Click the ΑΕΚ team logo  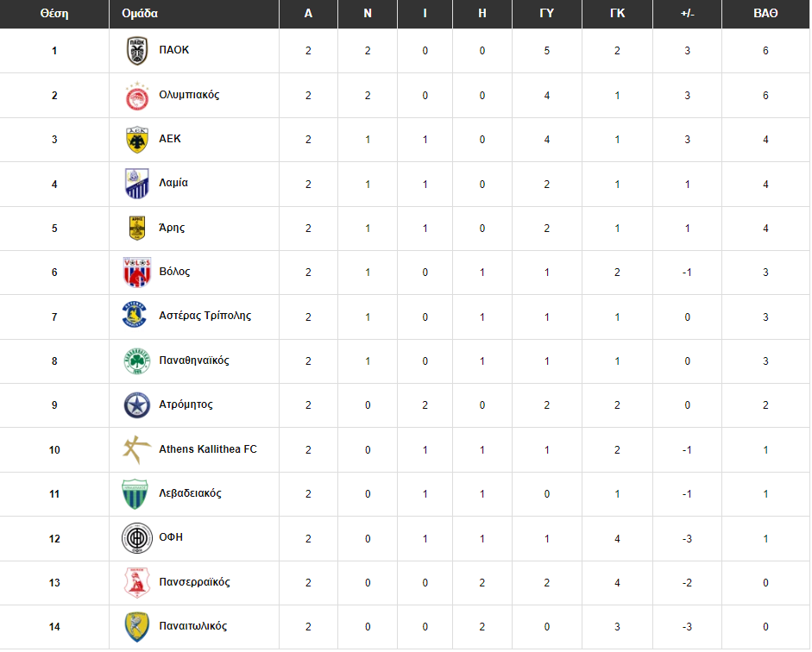[136, 140]
